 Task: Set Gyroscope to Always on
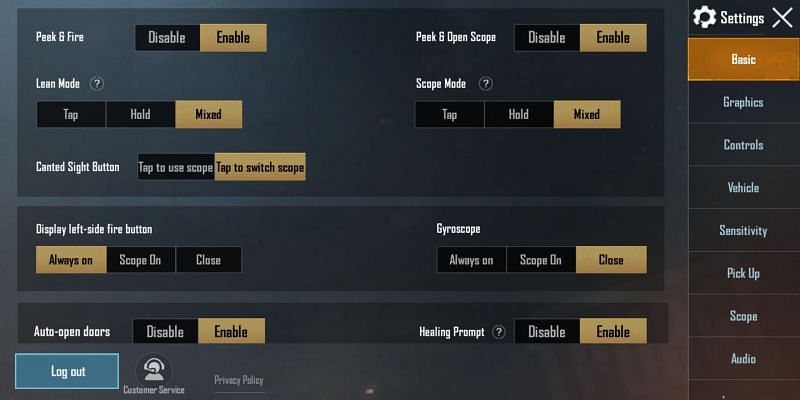click(471, 260)
